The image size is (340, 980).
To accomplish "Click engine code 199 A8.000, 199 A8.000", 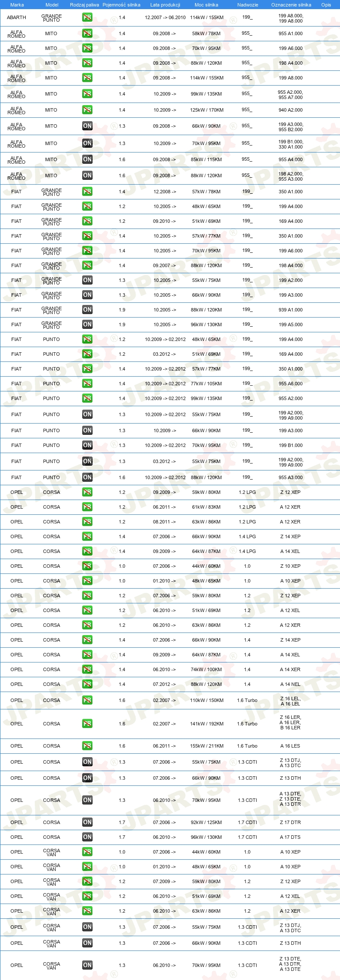I will click(x=291, y=18).
